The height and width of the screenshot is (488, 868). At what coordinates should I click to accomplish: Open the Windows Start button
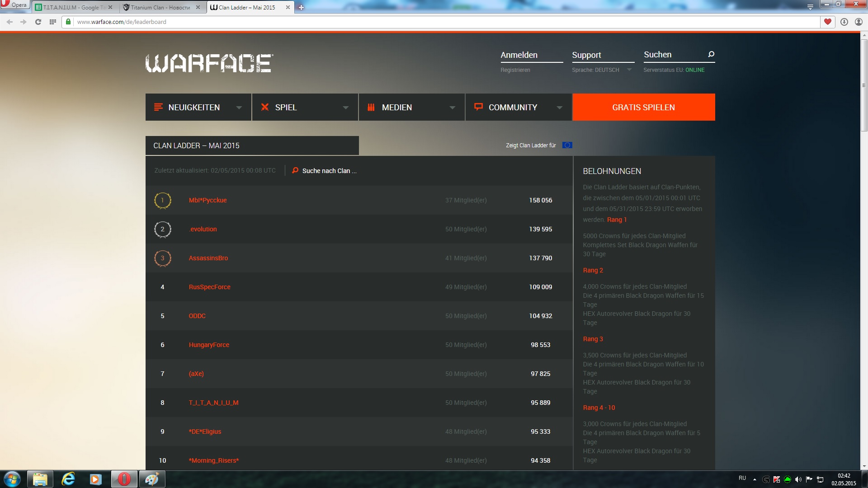click(12, 479)
